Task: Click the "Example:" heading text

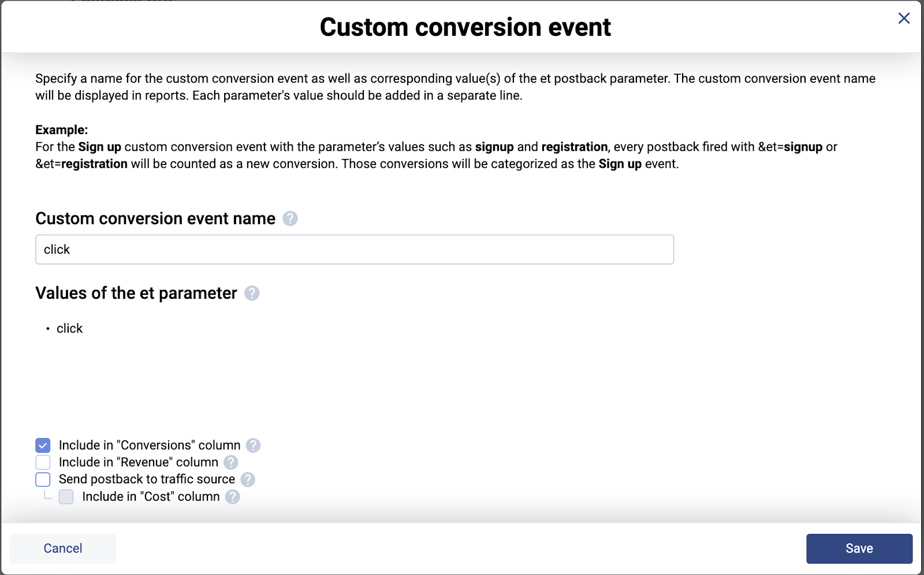Action: click(x=61, y=130)
